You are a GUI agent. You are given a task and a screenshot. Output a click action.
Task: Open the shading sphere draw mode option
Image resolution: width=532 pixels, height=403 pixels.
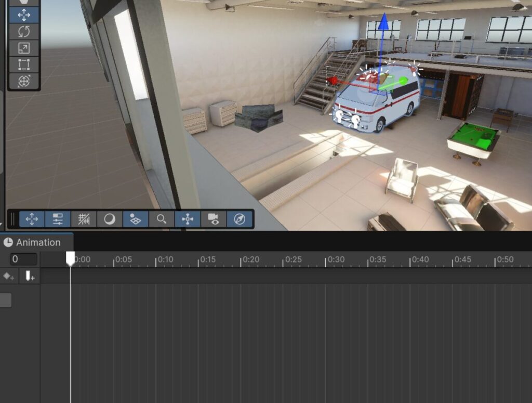(110, 219)
